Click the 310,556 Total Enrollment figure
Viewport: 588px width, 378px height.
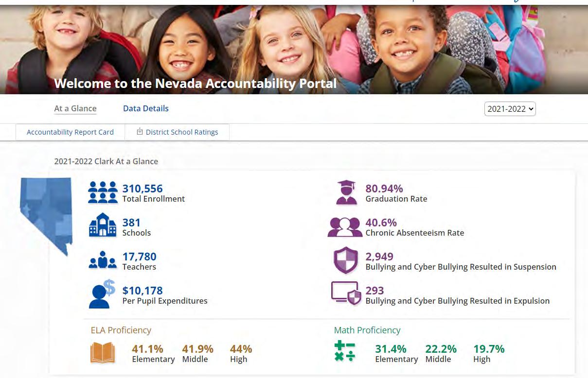(143, 189)
